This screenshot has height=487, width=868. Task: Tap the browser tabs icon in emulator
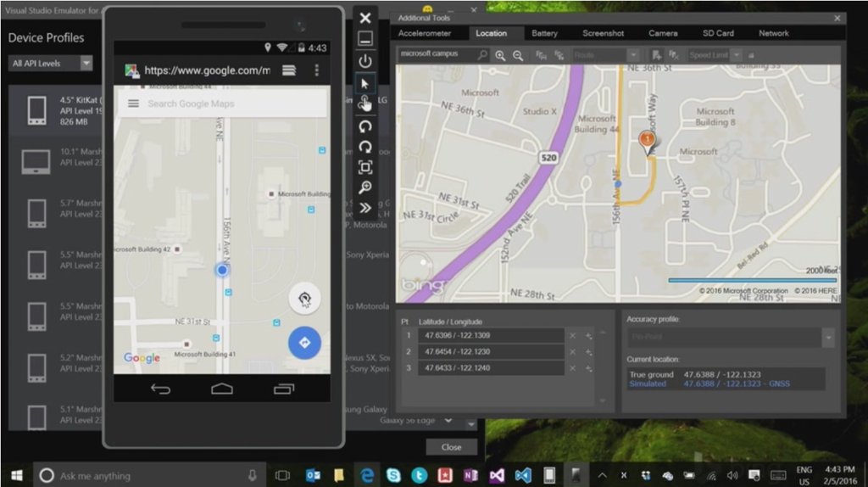click(289, 70)
